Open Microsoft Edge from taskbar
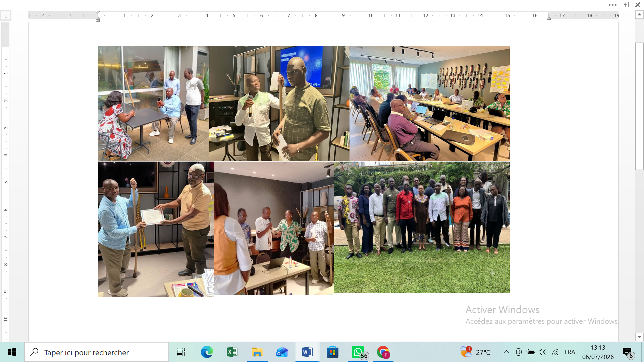644x362 pixels. 207,352
